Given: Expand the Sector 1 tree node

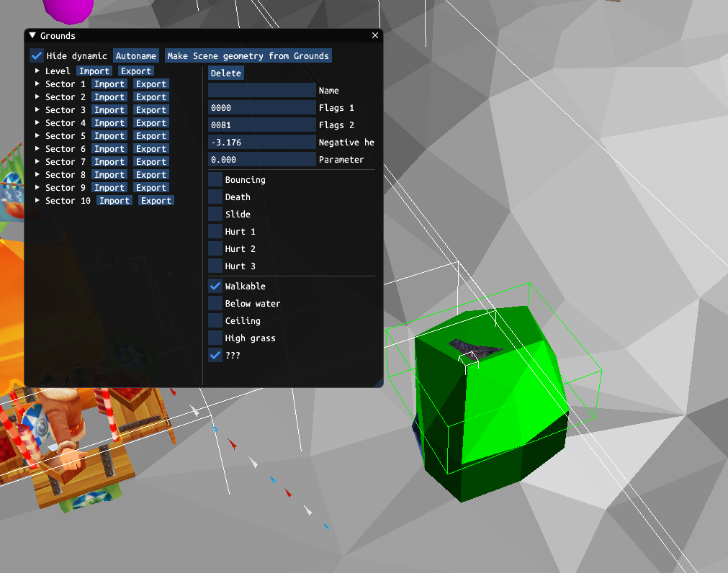Looking at the screenshot, I should (37, 84).
